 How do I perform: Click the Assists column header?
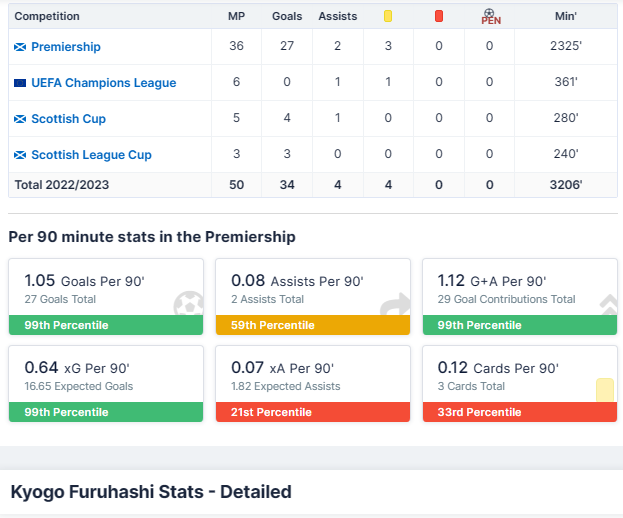(338, 16)
